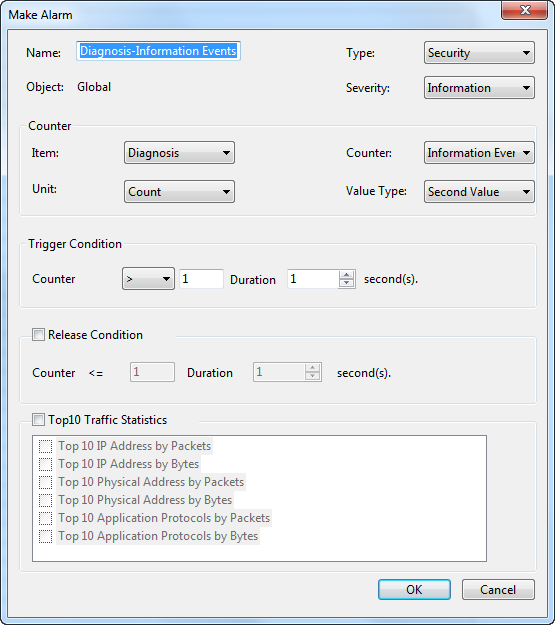The image size is (555, 625).
Task: Check Top 10 IP Address by Packets
Action: 45,446
